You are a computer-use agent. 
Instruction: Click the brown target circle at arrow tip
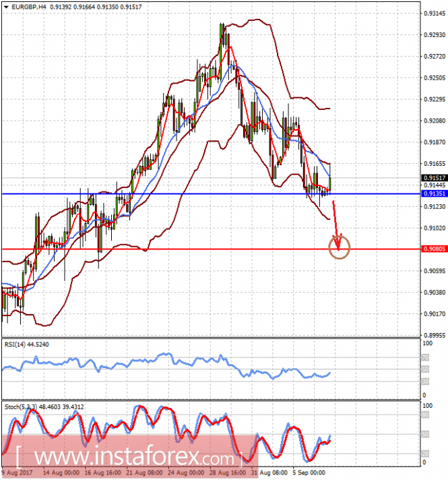click(x=339, y=247)
